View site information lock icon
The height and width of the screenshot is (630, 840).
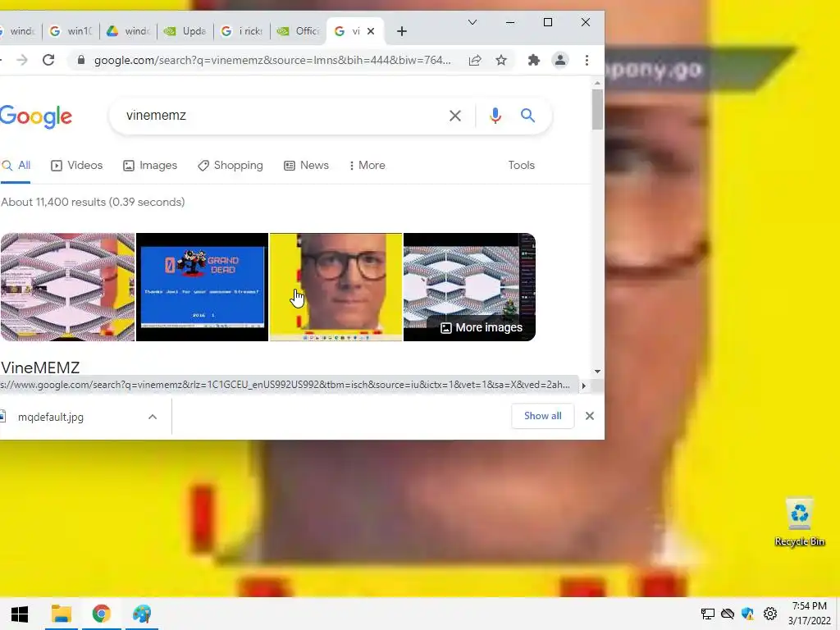click(x=81, y=60)
